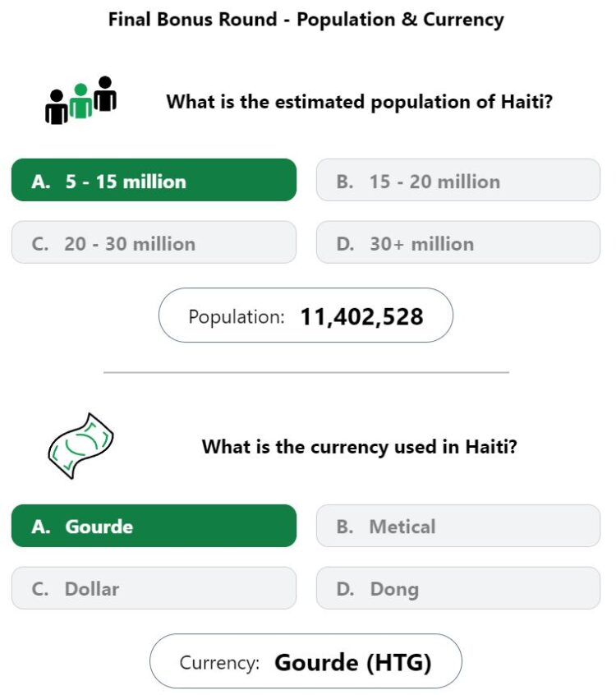Screen dimensions: 616x695
Task: Click the number 11,402,528
Action: [361, 317]
